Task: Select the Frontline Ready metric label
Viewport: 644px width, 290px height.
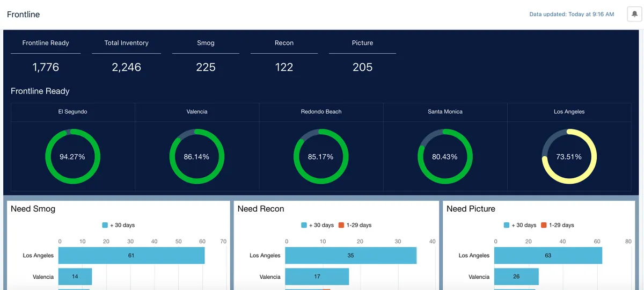Action: click(x=46, y=43)
